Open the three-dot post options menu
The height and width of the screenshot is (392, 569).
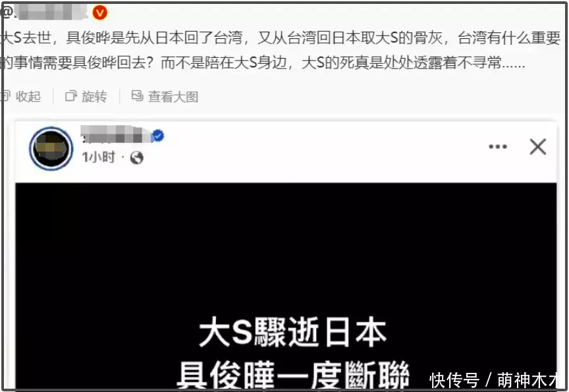(498, 147)
